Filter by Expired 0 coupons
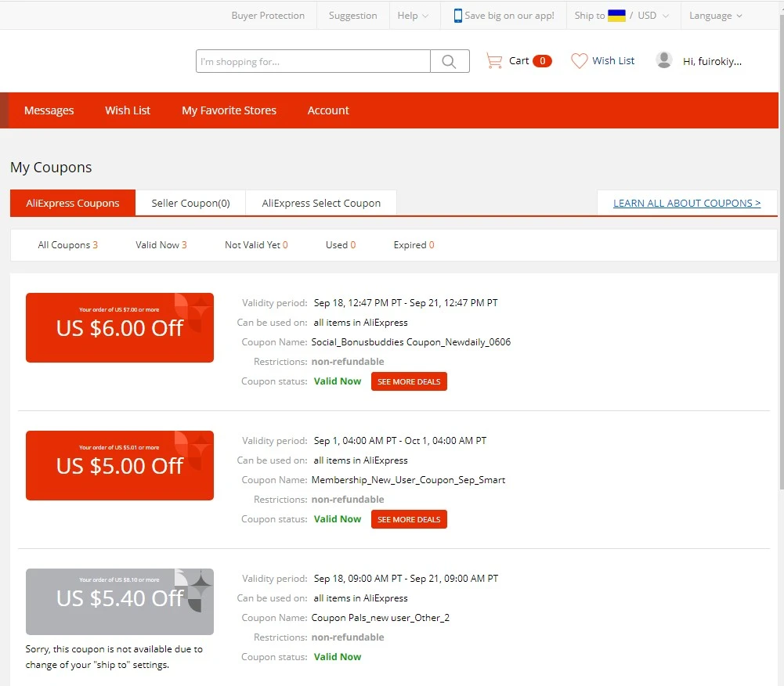This screenshot has width=784, height=686. pyautogui.click(x=414, y=245)
